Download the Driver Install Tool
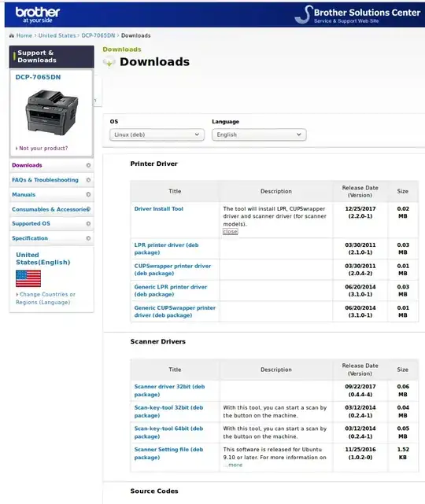This screenshot has width=425, height=504. 159,208
